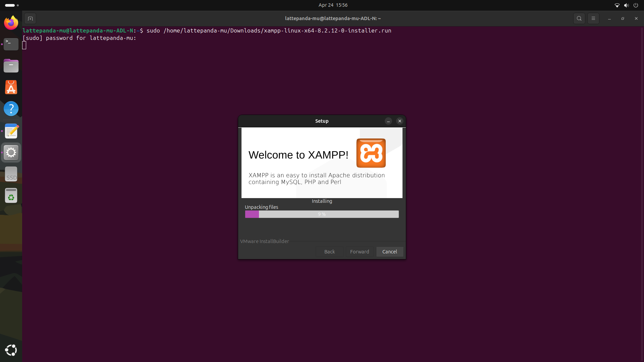644x362 pixels.
Task: Open the Help question mark icon
Action: point(11,109)
